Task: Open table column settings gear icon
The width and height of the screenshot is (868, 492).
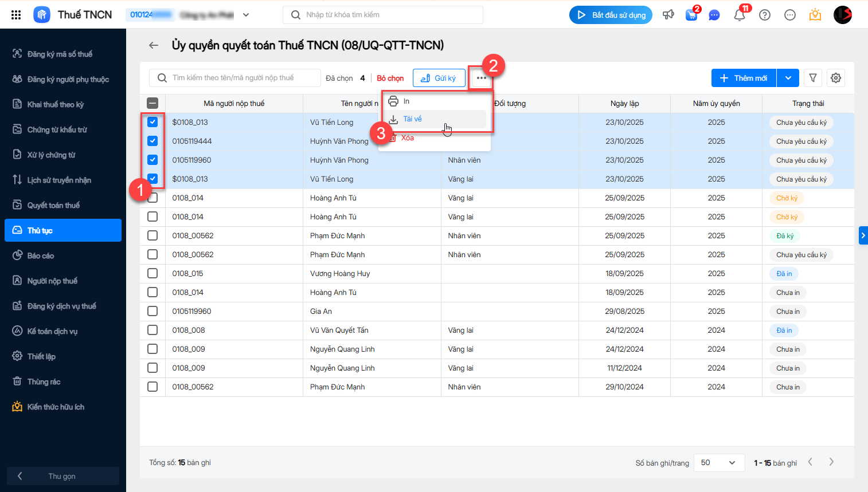Action: pyautogui.click(x=836, y=78)
